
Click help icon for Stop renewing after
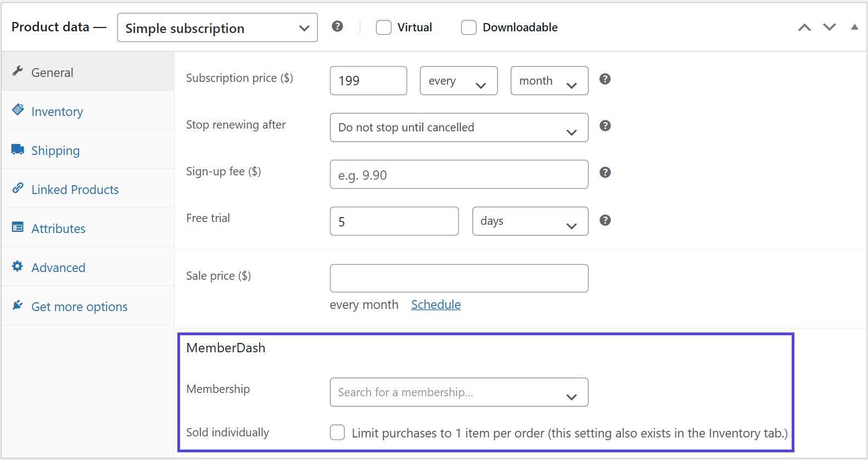[x=605, y=126]
